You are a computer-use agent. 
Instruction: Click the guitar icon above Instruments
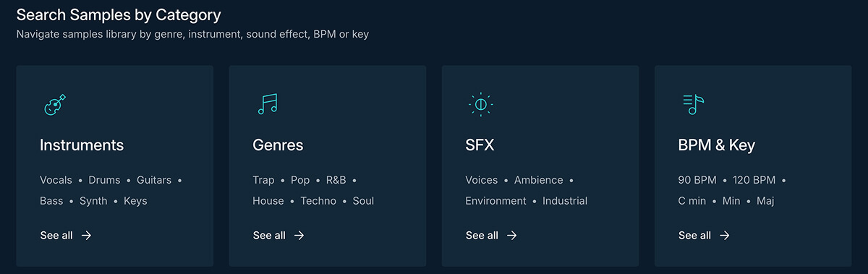[55, 105]
